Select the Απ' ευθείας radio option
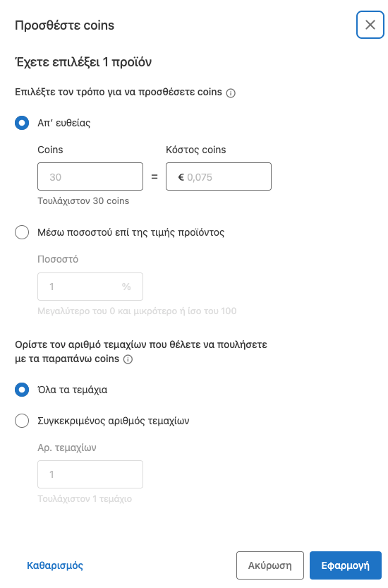The image size is (388, 588). [22, 123]
